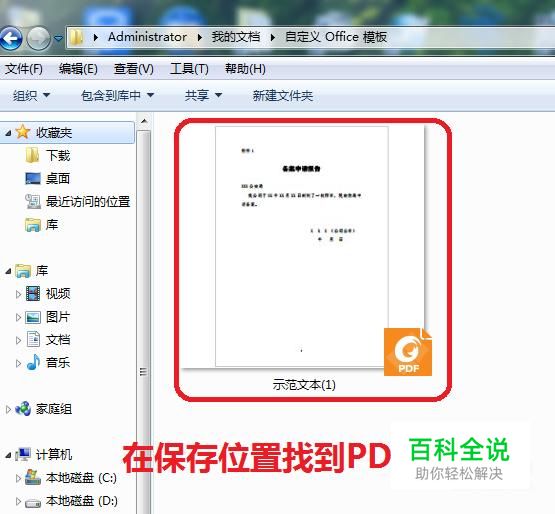This screenshot has width=555, height=514.
Task: Expand the 图片 library
Action: (18, 317)
